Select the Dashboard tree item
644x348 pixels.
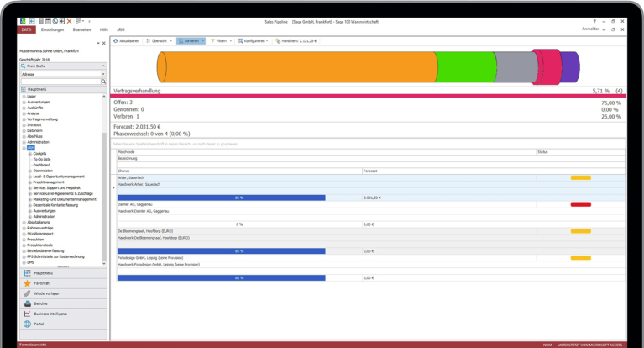tap(40, 164)
